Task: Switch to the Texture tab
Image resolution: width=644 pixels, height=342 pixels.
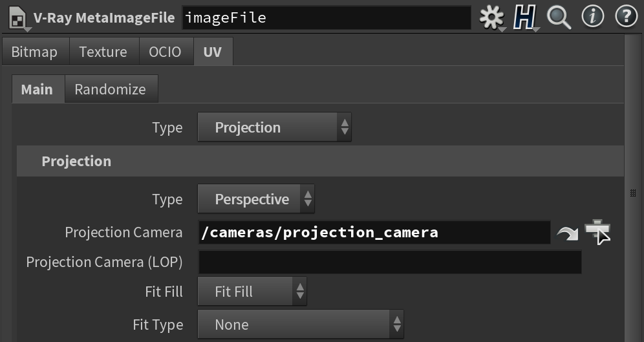Action: [x=103, y=52]
